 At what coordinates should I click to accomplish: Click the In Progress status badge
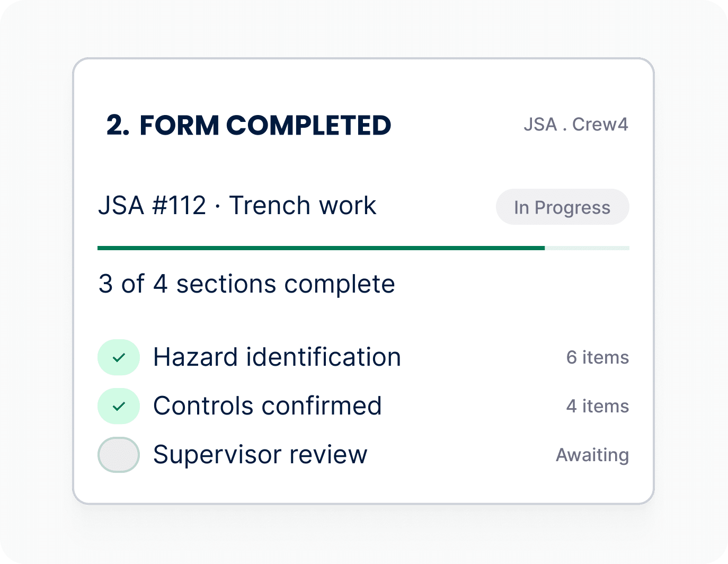[x=562, y=207]
